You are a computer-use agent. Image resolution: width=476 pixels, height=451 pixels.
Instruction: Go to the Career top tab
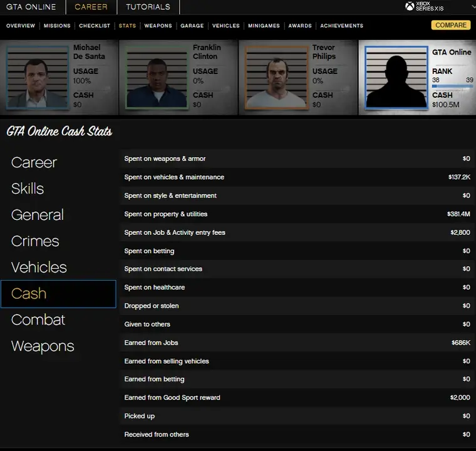91,7
